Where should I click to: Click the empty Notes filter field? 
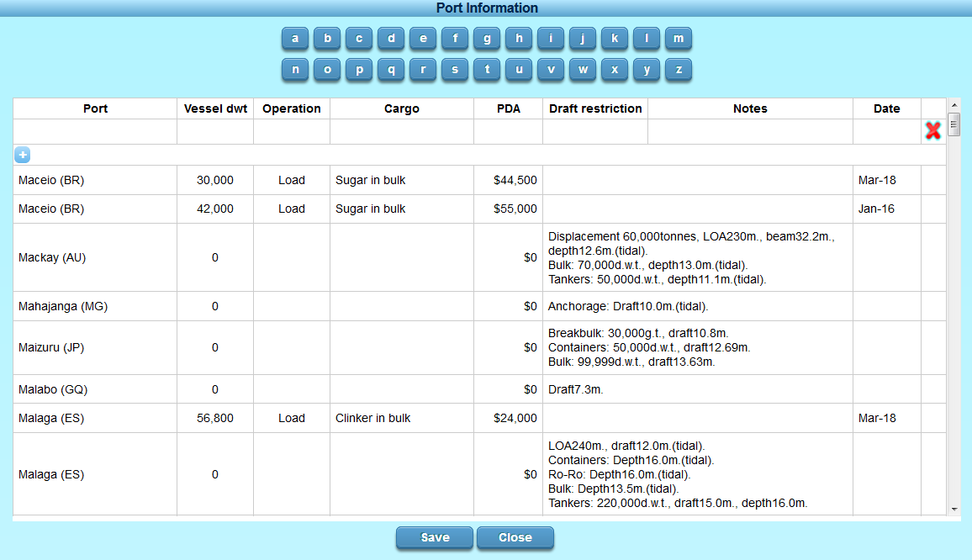point(750,131)
